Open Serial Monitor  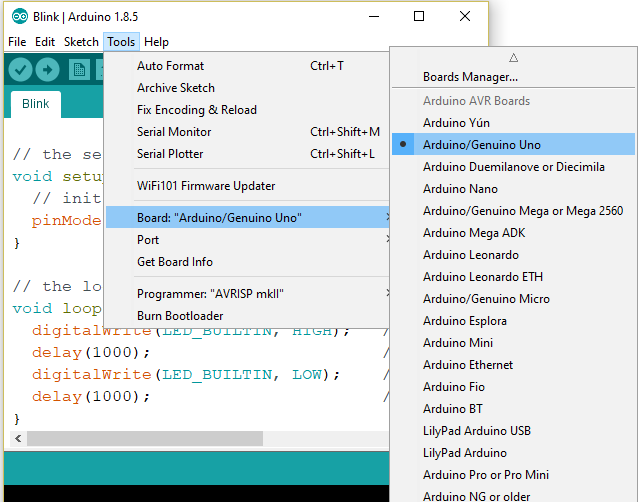pos(247,132)
